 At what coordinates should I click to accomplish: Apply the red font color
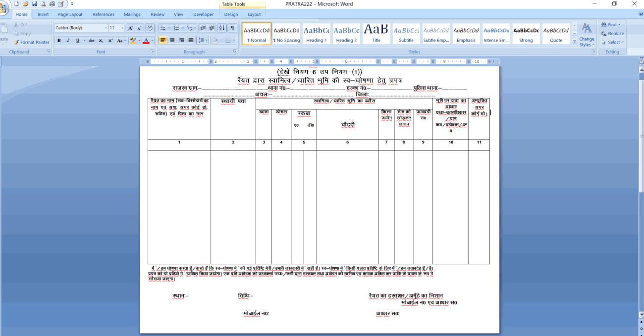pos(146,41)
